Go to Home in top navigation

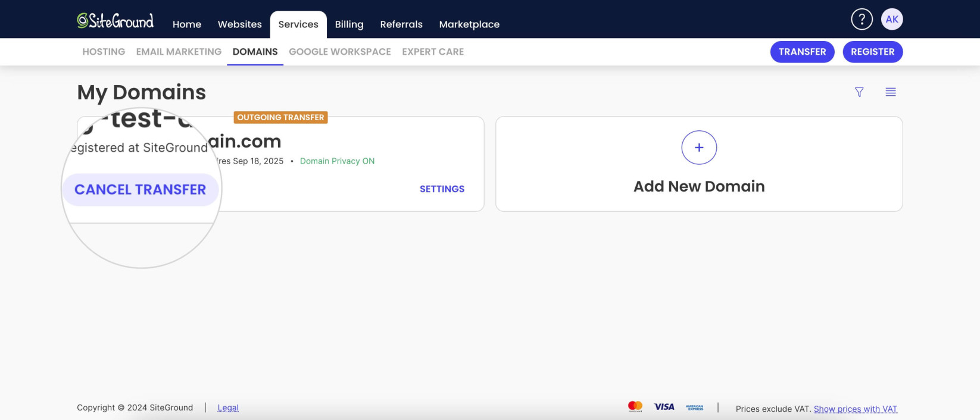click(x=187, y=24)
